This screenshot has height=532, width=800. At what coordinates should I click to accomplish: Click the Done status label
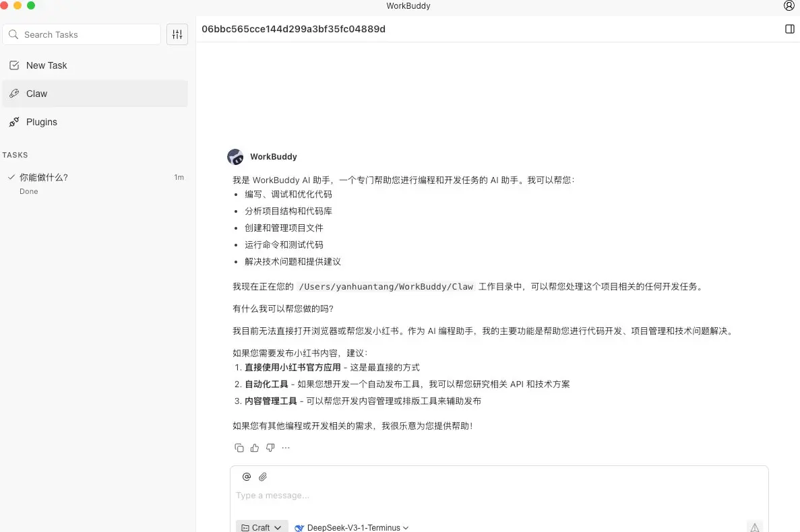(28, 191)
